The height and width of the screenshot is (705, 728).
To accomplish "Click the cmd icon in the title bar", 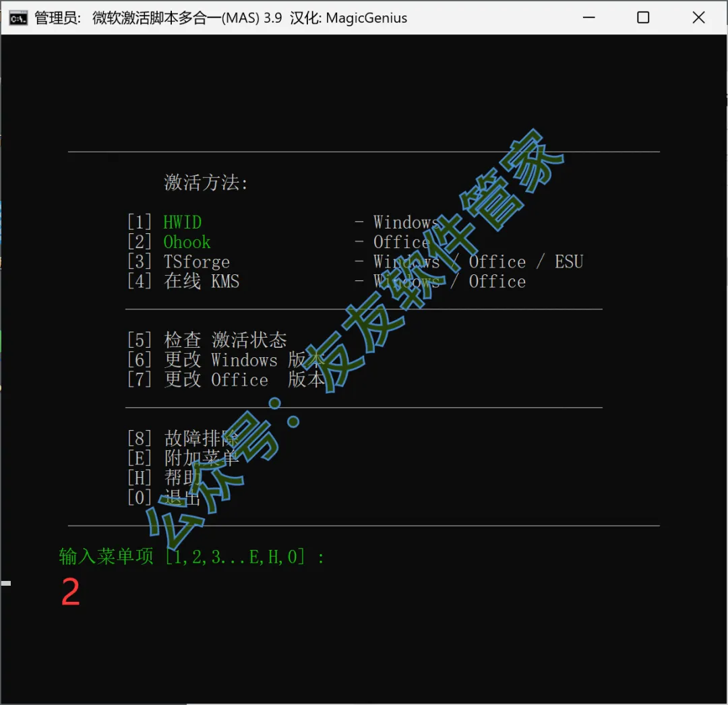I will tap(18, 18).
